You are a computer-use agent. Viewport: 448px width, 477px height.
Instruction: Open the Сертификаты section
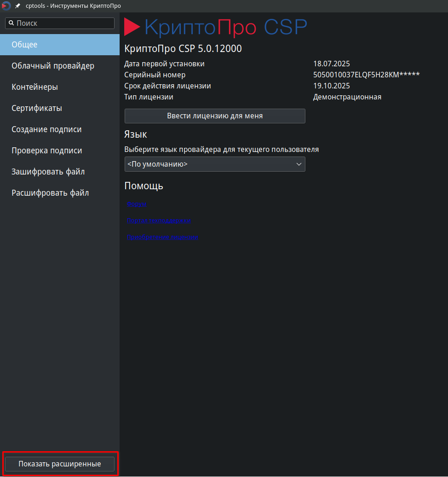click(60, 108)
